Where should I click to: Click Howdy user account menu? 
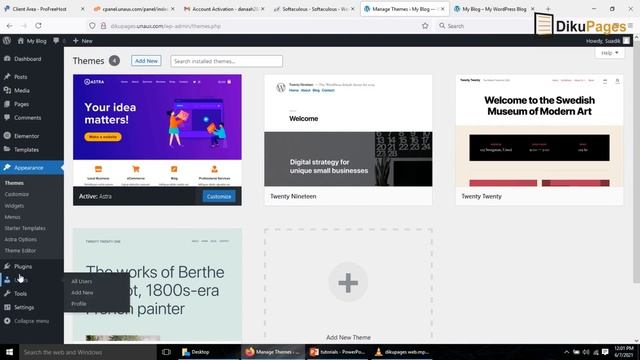pos(608,41)
